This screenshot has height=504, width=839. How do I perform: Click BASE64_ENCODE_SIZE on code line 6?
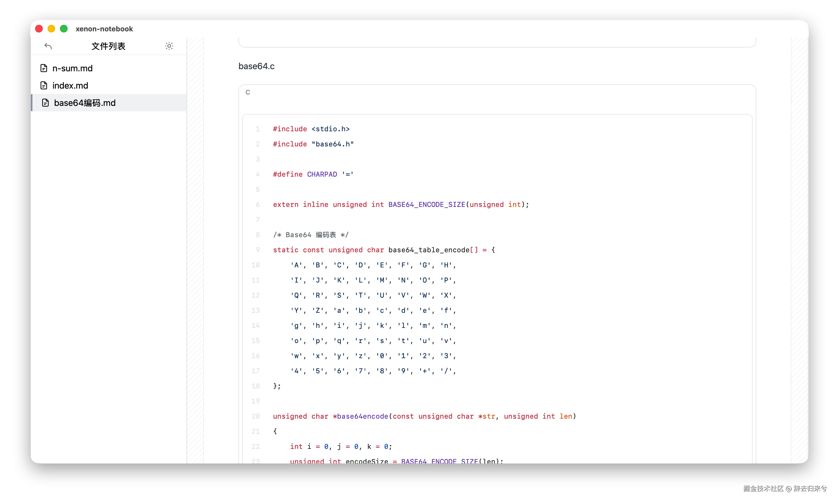point(426,204)
